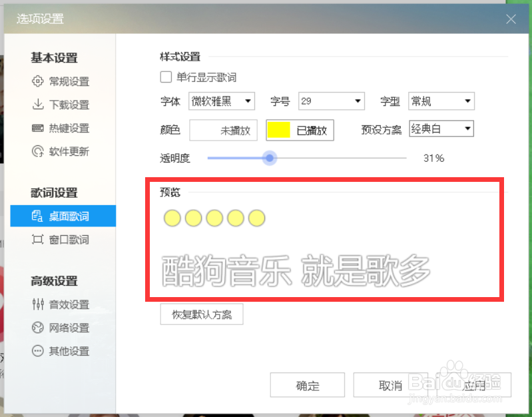Open the 字型 常规 dropdown
532x417 pixels.
[x=441, y=101]
